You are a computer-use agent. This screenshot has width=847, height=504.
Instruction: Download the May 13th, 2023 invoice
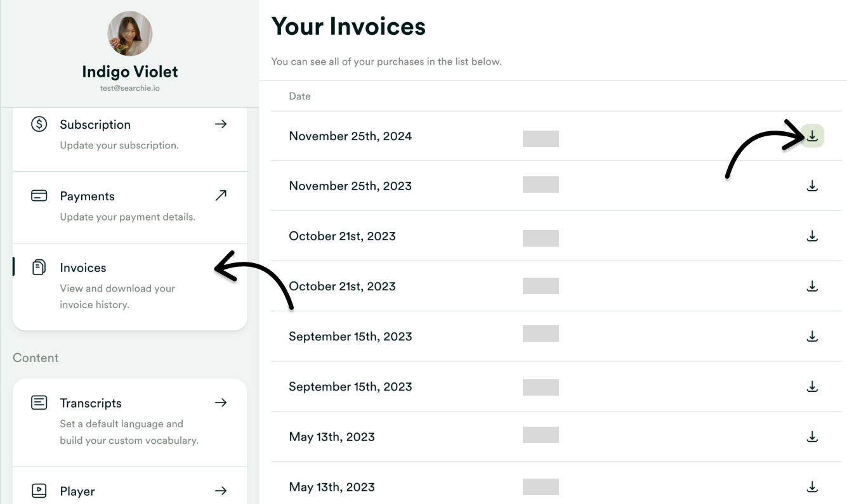812,436
